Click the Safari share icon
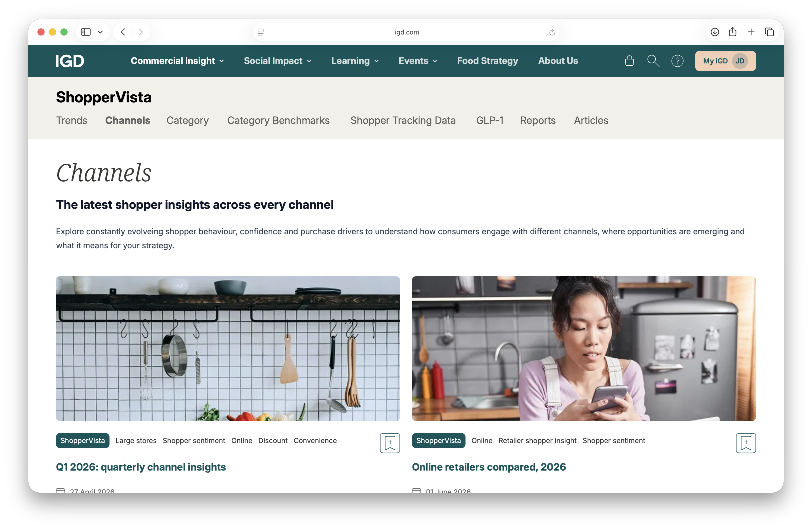 732,32
